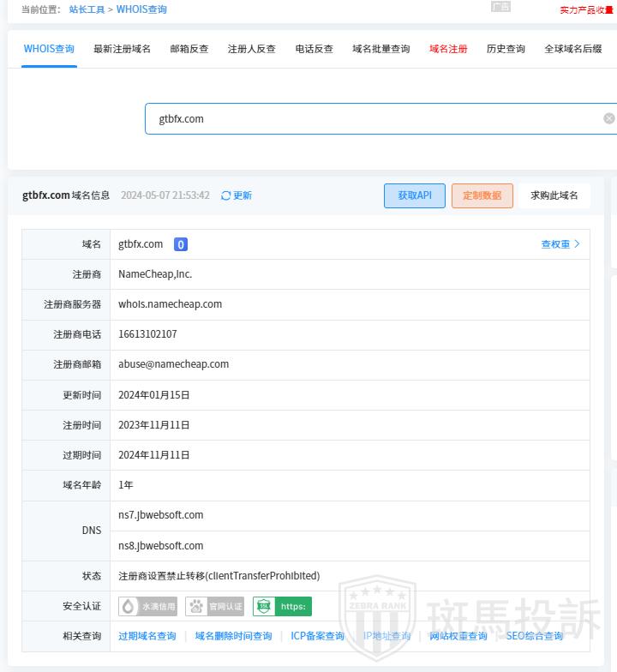Switch to 最新注册域名 tab
617x672 pixels.
122,49
